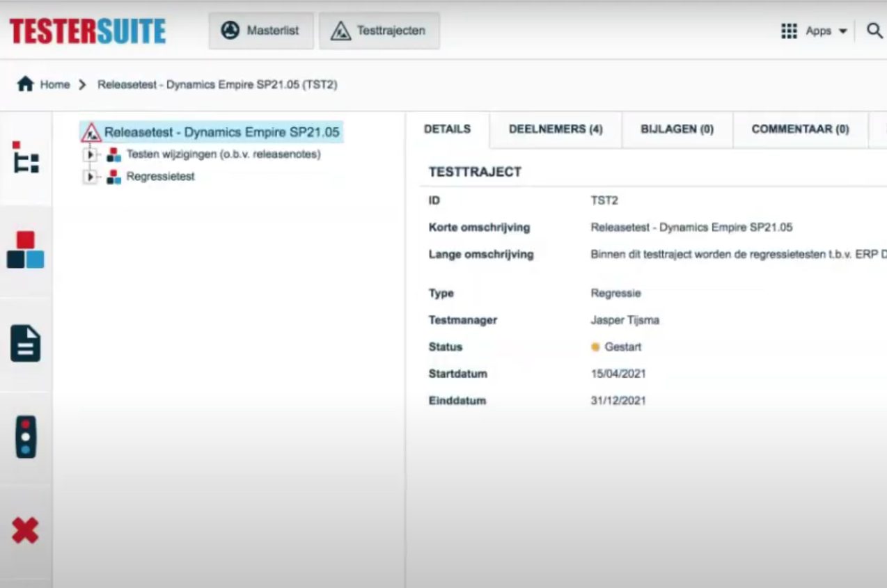The image size is (887, 588).
Task: Click the tree structure icon in sidebar
Action: pyautogui.click(x=26, y=157)
